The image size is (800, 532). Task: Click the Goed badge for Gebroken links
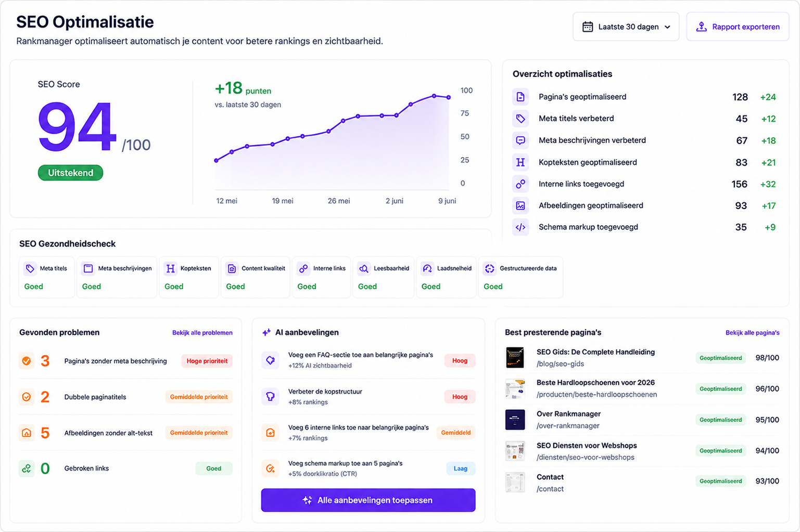[x=214, y=469]
